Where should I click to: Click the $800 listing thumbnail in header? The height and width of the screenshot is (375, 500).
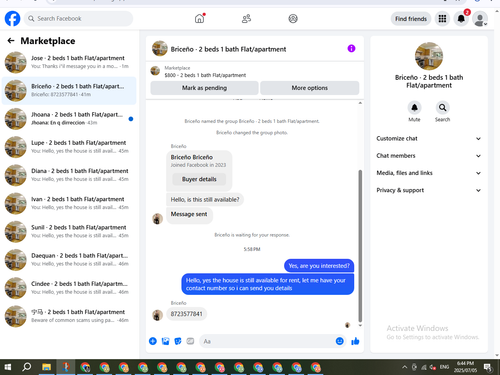[155, 71]
